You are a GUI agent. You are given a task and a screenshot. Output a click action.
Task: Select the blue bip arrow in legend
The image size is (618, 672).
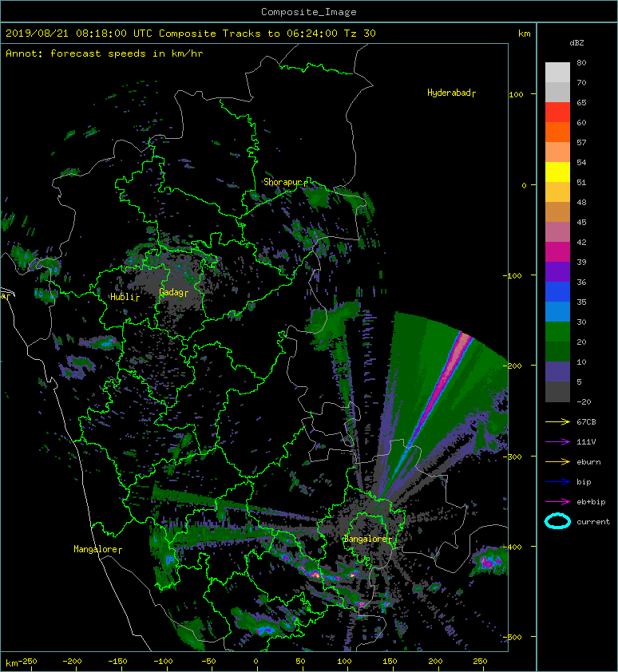(x=557, y=482)
